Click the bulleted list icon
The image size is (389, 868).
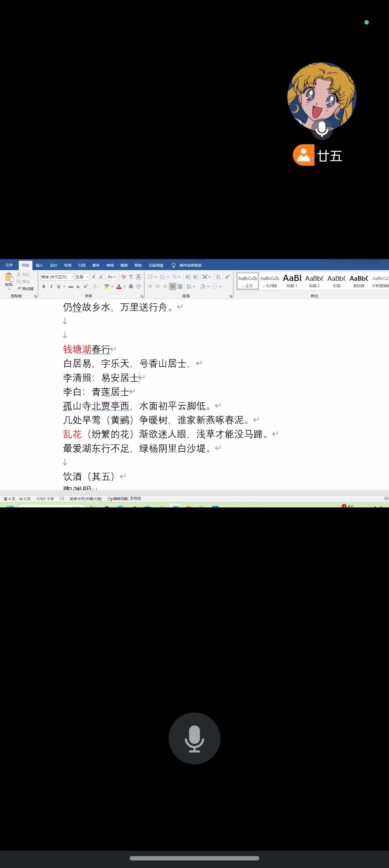(150, 277)
